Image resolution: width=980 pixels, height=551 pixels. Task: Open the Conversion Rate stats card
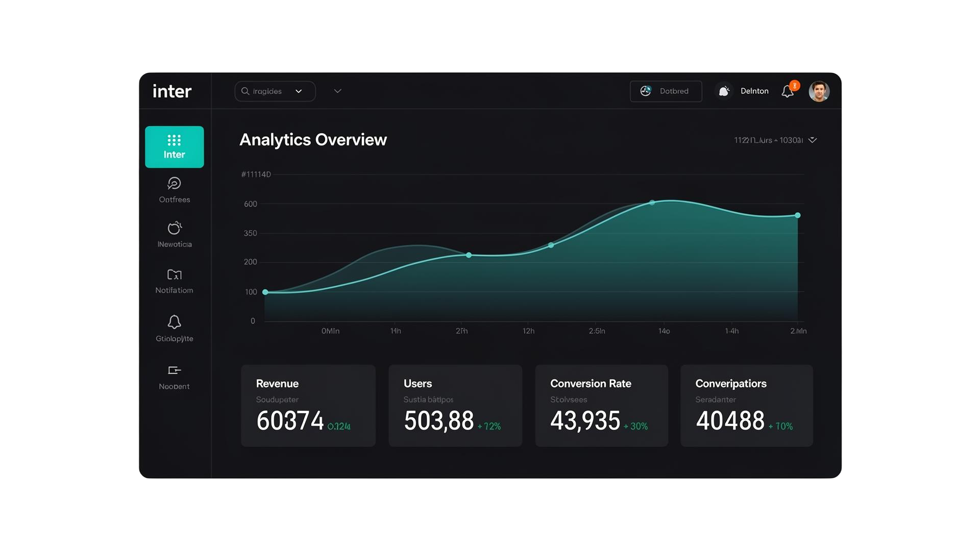pyautogui.click(x=601, y=406)
